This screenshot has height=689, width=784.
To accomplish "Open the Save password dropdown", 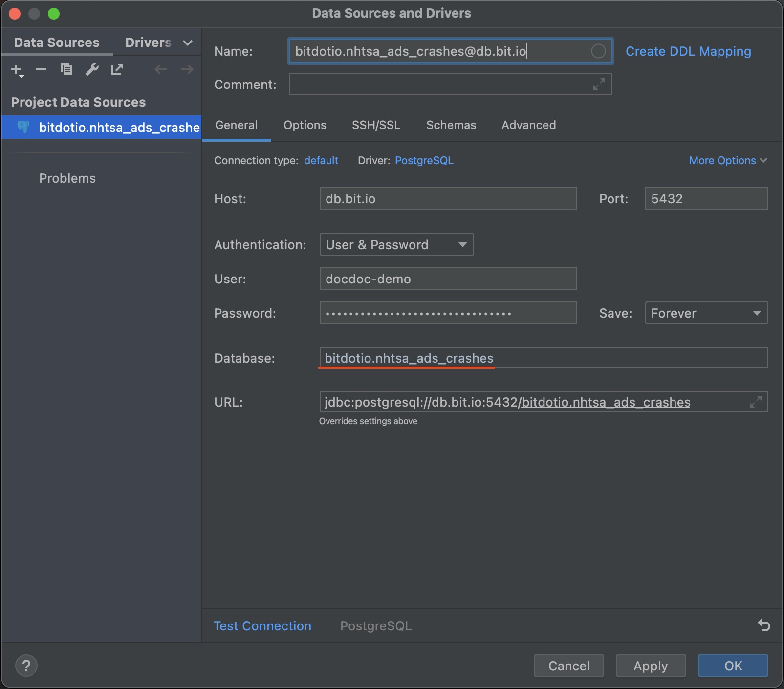I will point(706,313).
